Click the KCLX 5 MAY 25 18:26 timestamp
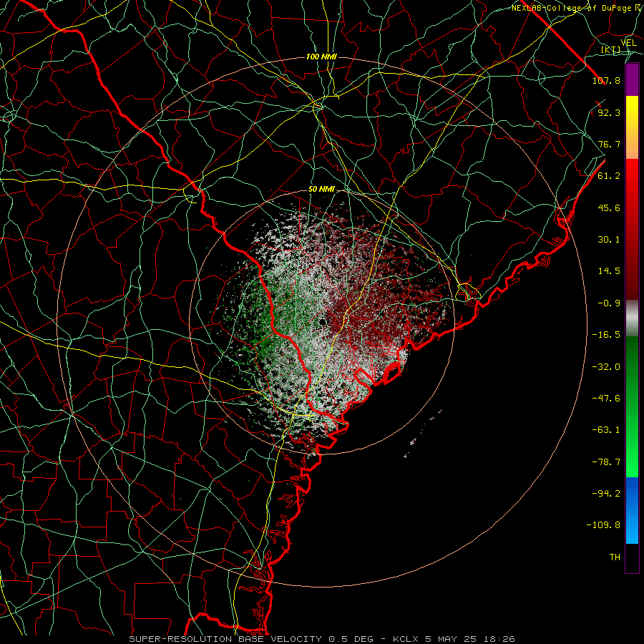This screenshot has width=644, height=644. pos(454,639)
